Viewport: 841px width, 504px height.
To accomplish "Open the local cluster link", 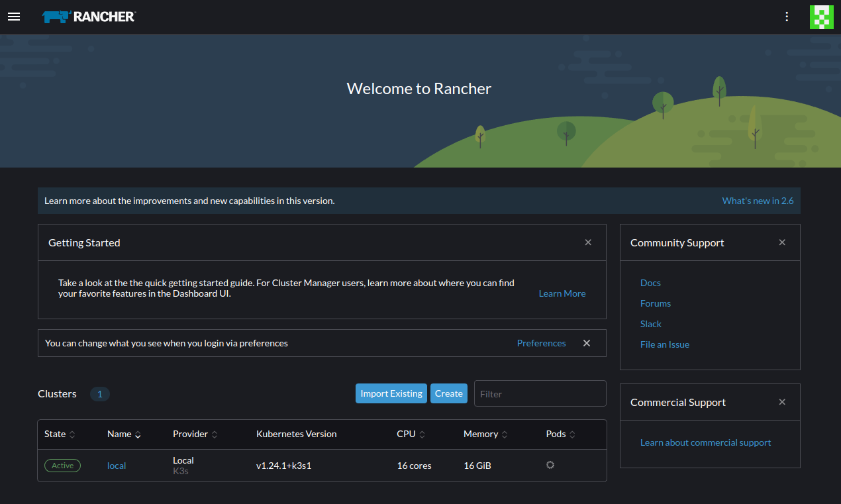I will coord(117,466).
